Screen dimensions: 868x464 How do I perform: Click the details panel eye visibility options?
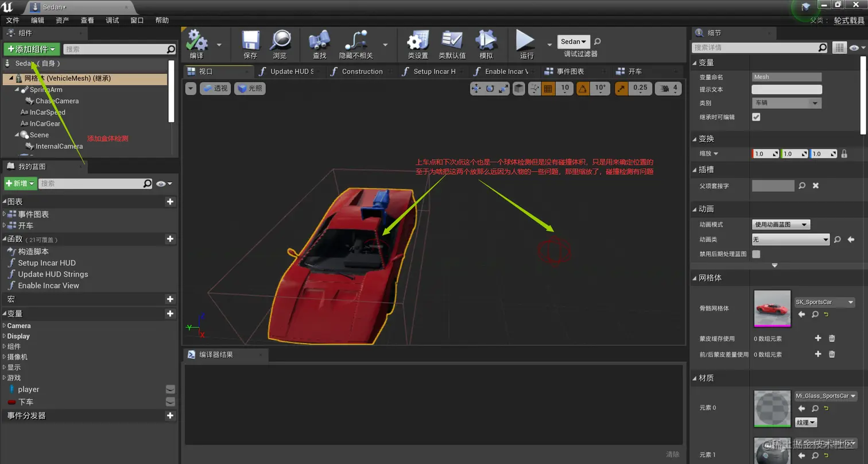(856, 48)
